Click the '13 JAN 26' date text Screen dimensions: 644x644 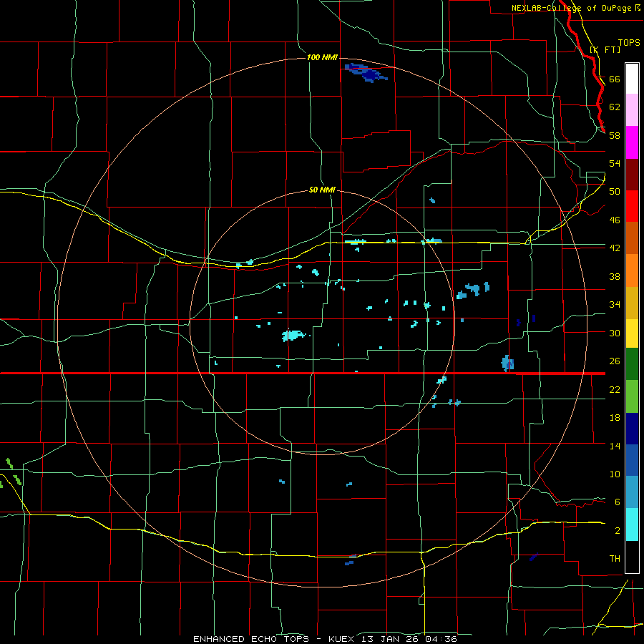[x=389, y=639]
